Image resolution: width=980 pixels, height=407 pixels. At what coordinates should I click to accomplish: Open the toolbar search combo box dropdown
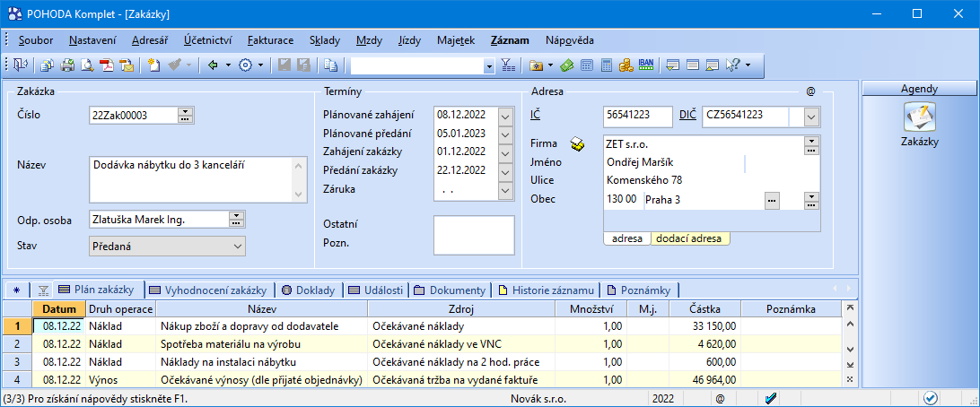(488, 65)
